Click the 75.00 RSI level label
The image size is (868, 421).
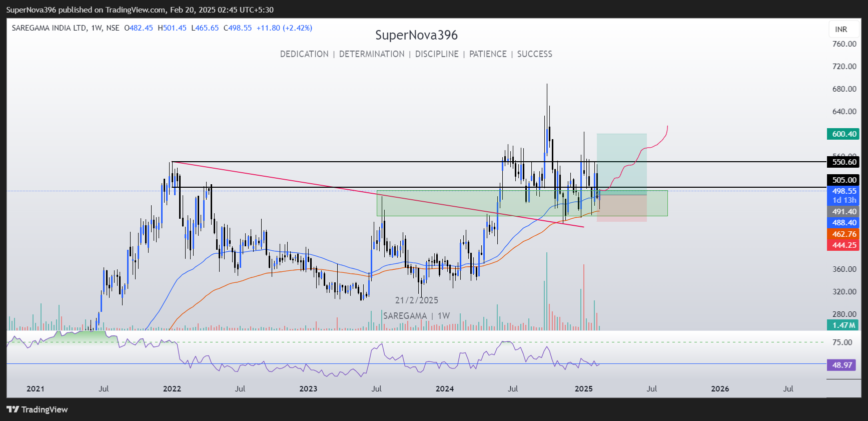pyautogui.click(x=842, y=342)
